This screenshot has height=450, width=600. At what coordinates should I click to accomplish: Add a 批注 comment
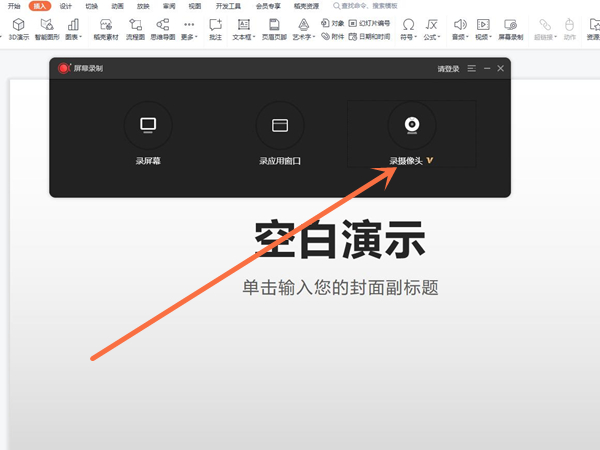(216, 29)
